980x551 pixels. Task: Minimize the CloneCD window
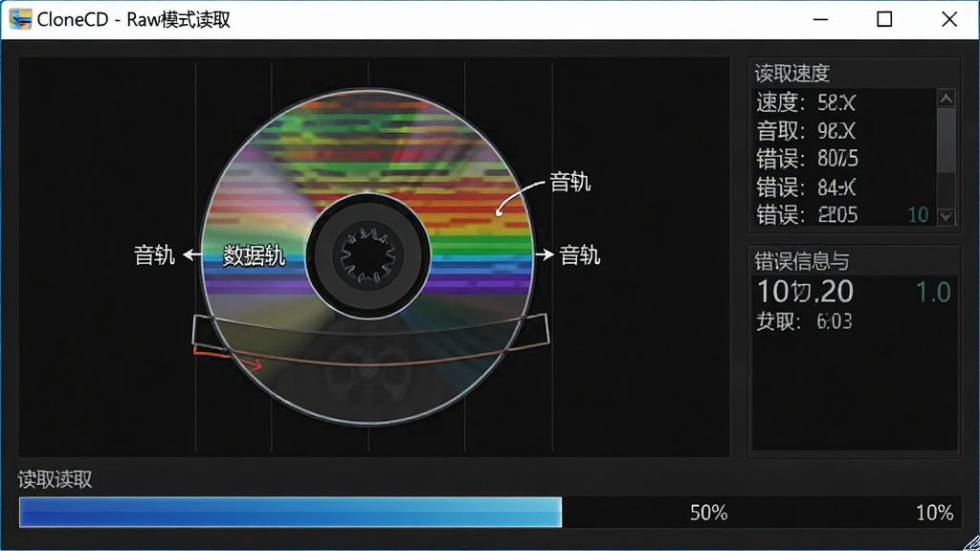(x=820, y=19)
